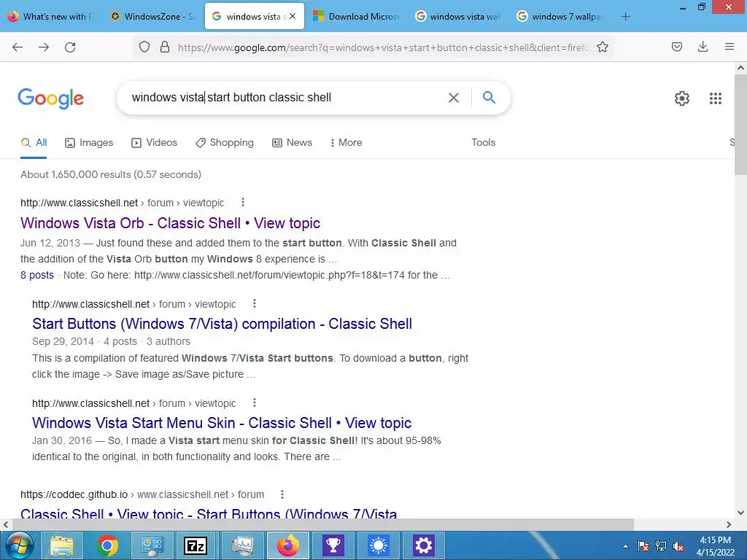Screen dimensions: 747x560
Task: Click the Firefox address bar URL
Action: 383,47
